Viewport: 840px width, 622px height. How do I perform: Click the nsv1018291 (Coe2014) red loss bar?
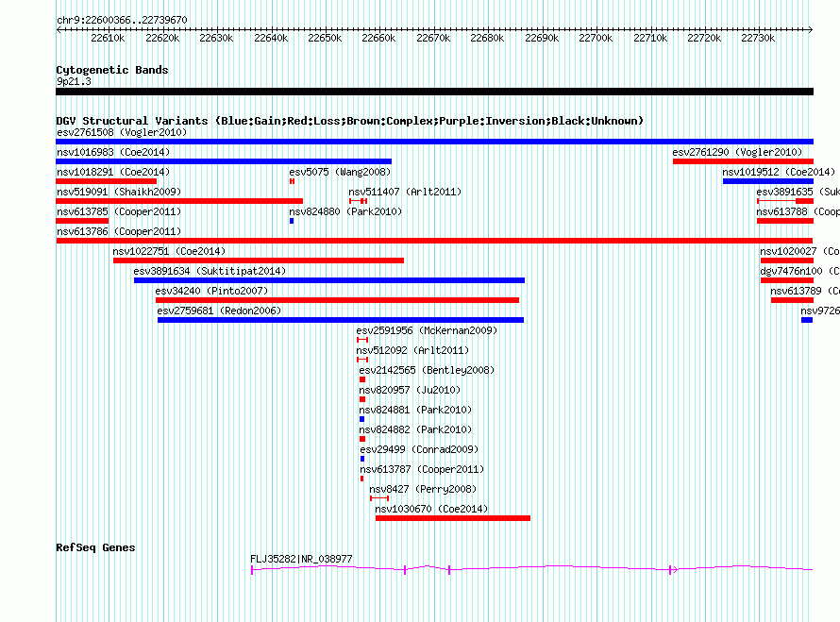[106, 181]
